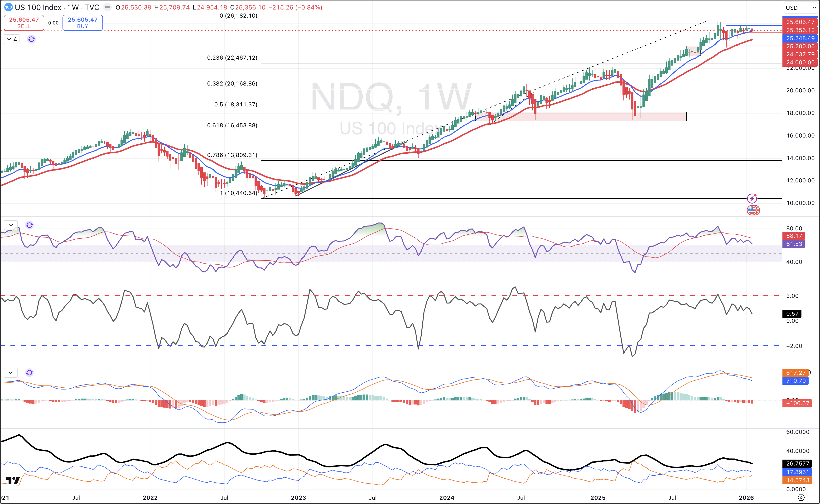
Task: Open the purple lightning latest-news icon
Action: [x=752, y=199]
